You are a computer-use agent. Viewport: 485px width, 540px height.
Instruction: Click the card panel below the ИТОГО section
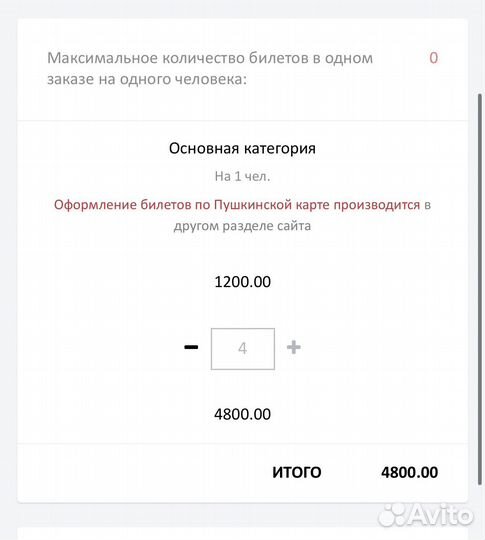point(242,533)
